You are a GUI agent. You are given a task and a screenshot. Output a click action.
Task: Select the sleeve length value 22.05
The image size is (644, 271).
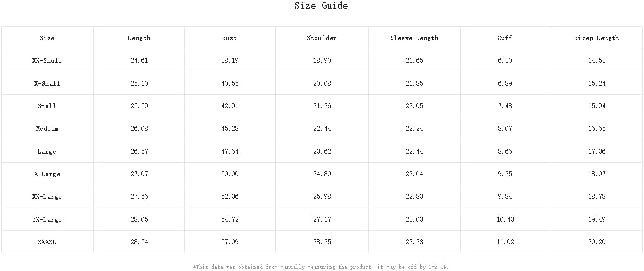tap(414, 106)
